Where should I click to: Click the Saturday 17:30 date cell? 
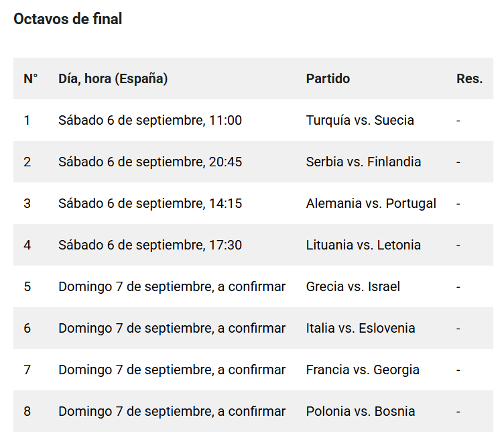[x=150, y=245]
